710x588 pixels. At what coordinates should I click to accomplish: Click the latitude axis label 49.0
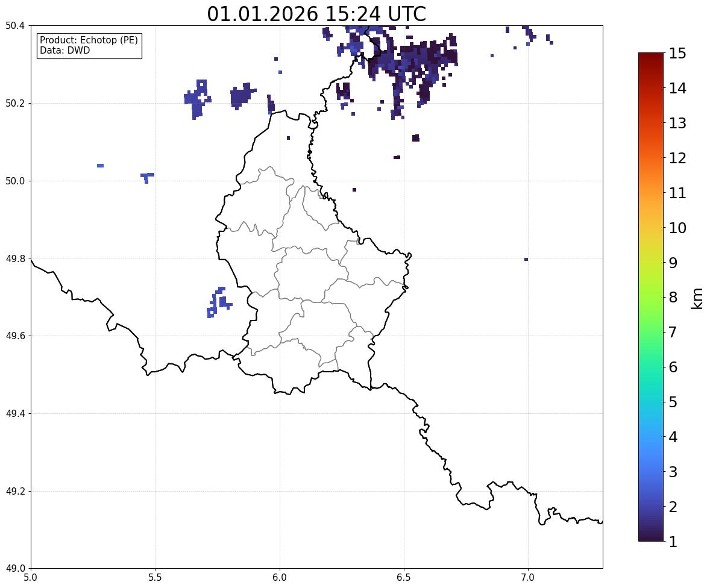click(x=14, y=569)
